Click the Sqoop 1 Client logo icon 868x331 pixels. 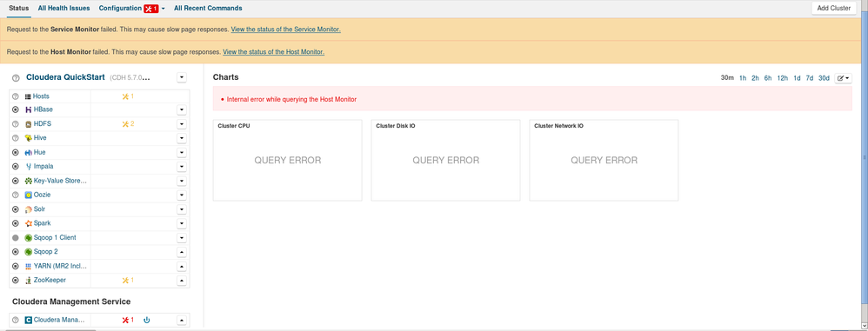pyautogui.click(x=28, y=238)
